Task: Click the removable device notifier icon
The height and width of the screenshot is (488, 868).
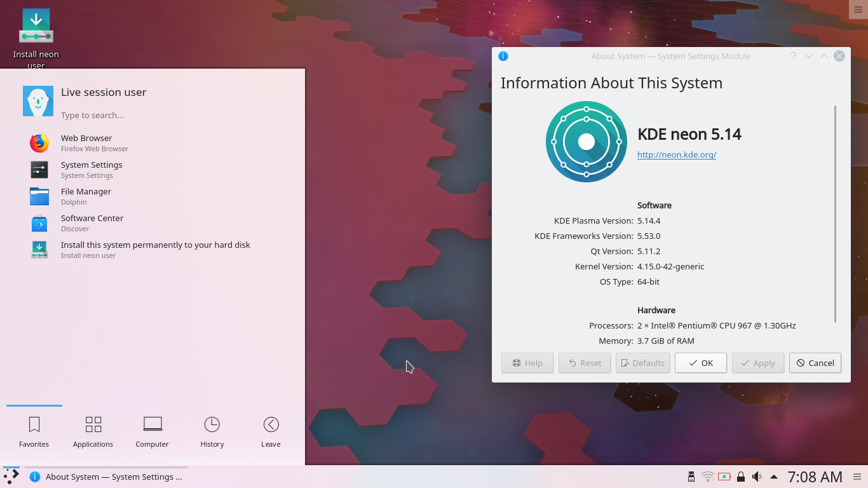Action: pyautogui.click(x=691, y=476)
